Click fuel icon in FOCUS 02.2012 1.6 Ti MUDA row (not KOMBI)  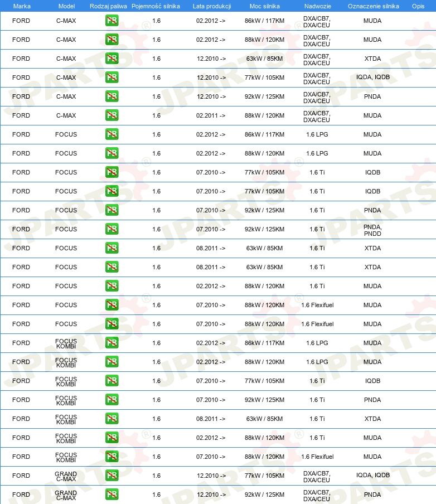pos(112,286)
